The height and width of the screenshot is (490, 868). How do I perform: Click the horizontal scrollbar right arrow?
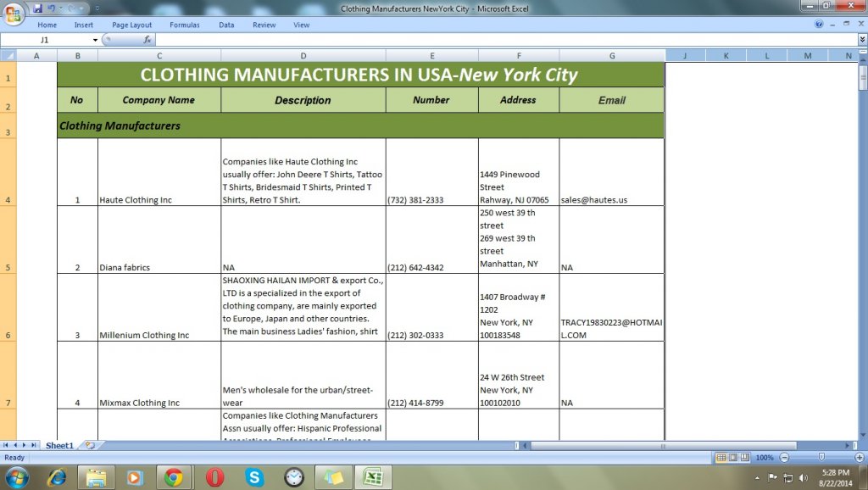(x=848, y=445)
